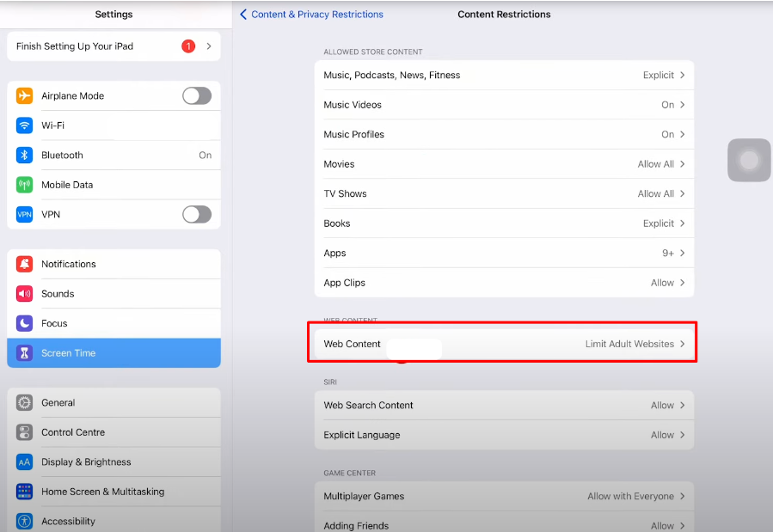Image resolution: width=773 pixels, height=532 pixels.
Task: Tap the Sounds speaker icon
Action: pos(25,294)
